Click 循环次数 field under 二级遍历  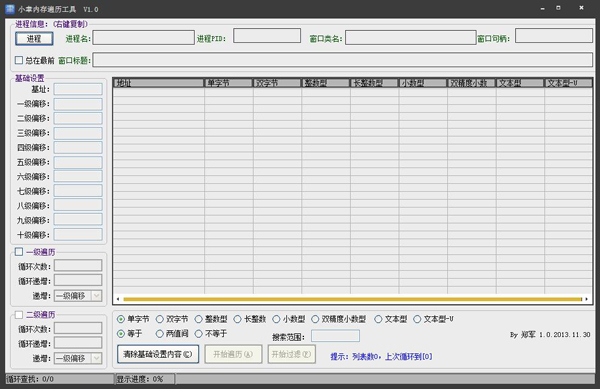78,328
